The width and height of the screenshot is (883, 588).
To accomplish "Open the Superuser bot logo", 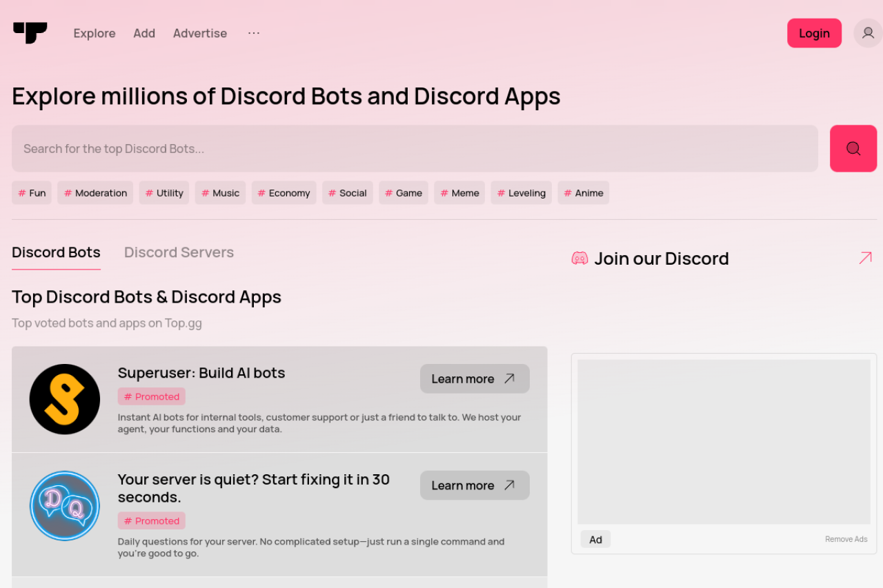I will [x=65, y=399].
